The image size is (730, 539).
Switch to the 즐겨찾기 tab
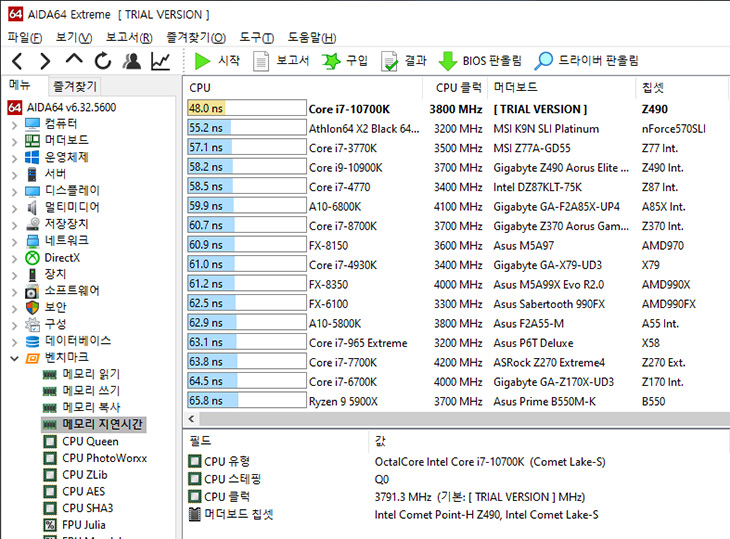coord(74,86)
